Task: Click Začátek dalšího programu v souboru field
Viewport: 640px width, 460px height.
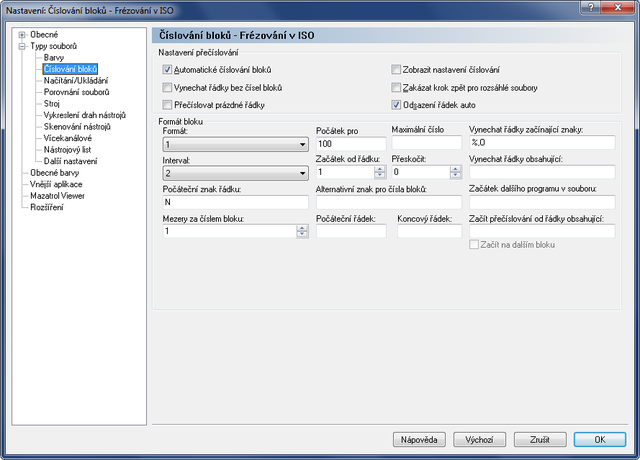Action: click(542, 202)
